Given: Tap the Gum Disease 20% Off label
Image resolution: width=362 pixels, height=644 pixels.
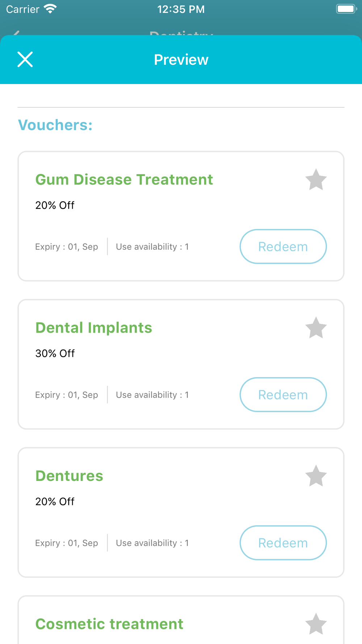Looking at the screenshot, I should [55, 205].
